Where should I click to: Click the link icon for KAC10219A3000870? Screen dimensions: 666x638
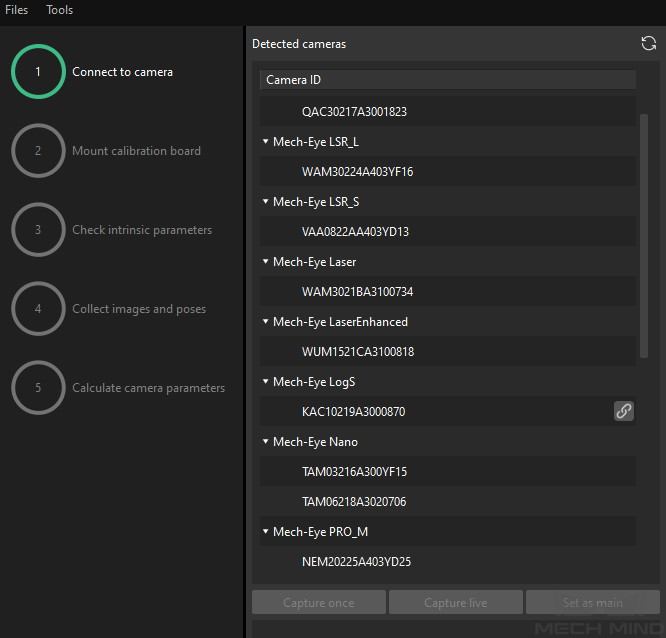tap(624, 411)
